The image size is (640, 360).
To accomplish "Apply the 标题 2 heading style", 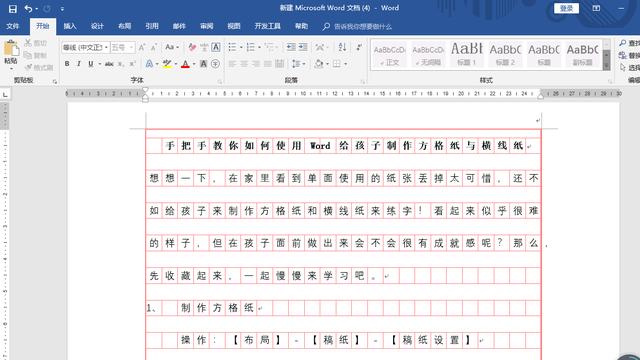I will click(505, 54).
